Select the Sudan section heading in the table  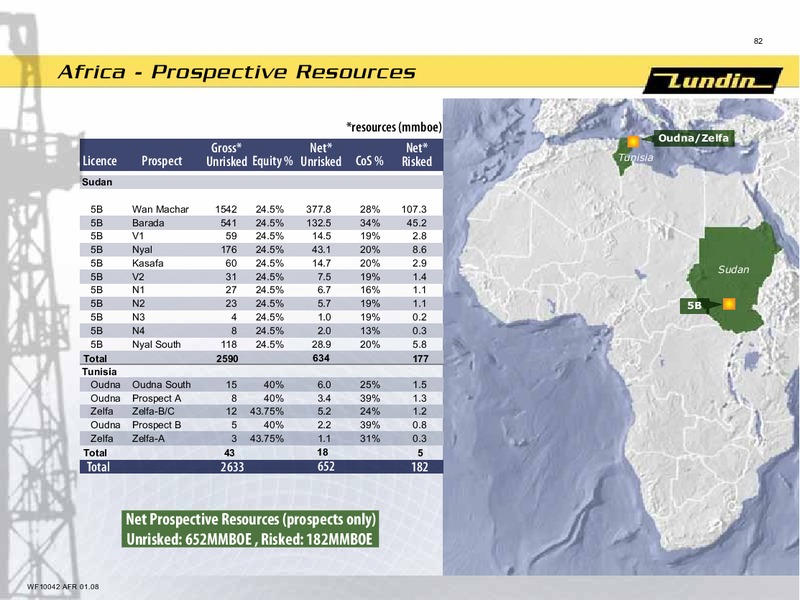click(x=97, y=182)
